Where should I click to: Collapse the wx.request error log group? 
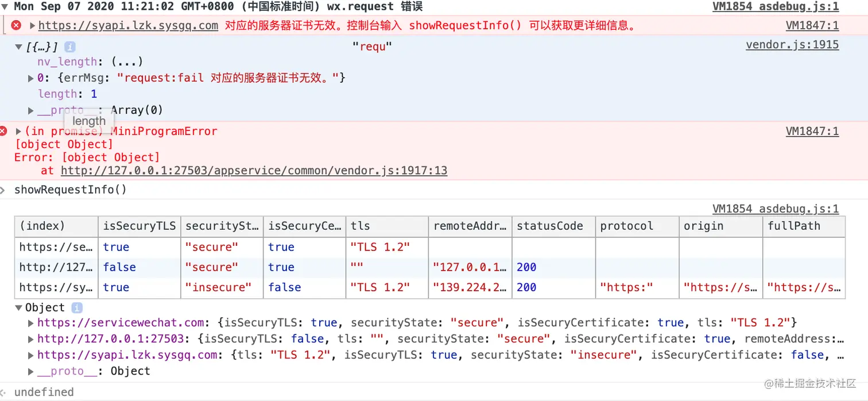coord(5,7)
